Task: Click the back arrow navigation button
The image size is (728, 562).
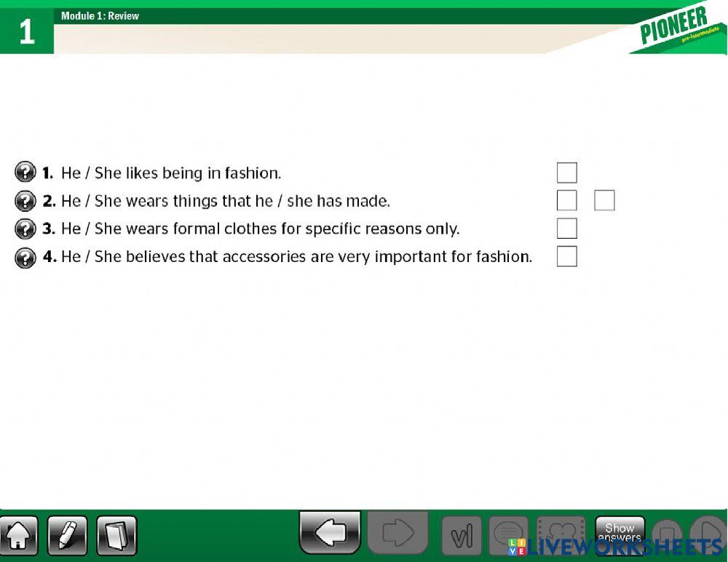Action: point(329,532)
